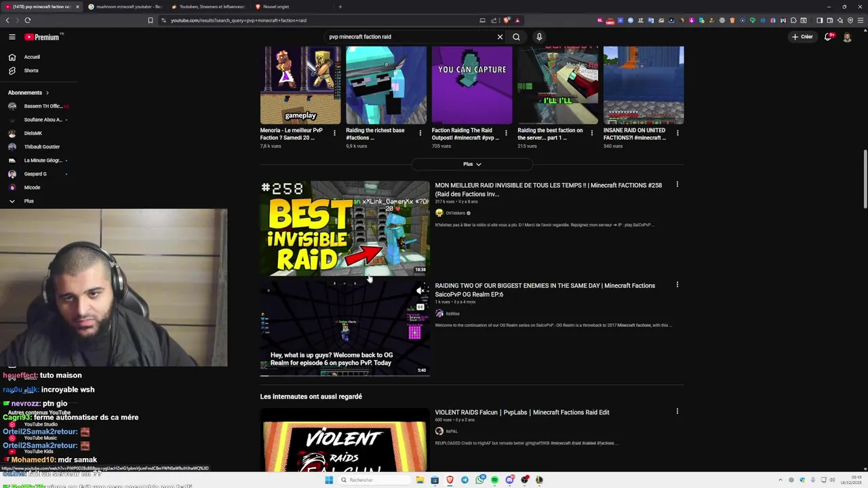Open the Brave Shields lion icon
Image resolution: width=868 pixels, height=488 pixels.
tap(507, 20)
